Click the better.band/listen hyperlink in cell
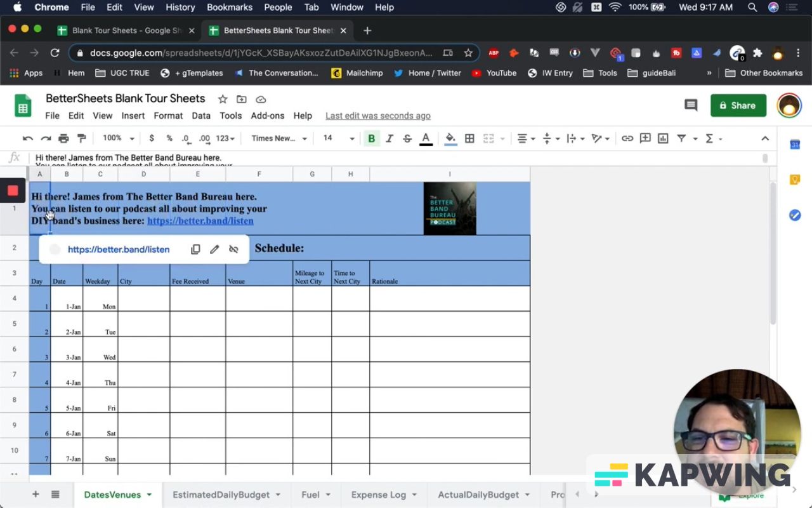The width and height of the screenshot is (812, 508). pos(200,221)
